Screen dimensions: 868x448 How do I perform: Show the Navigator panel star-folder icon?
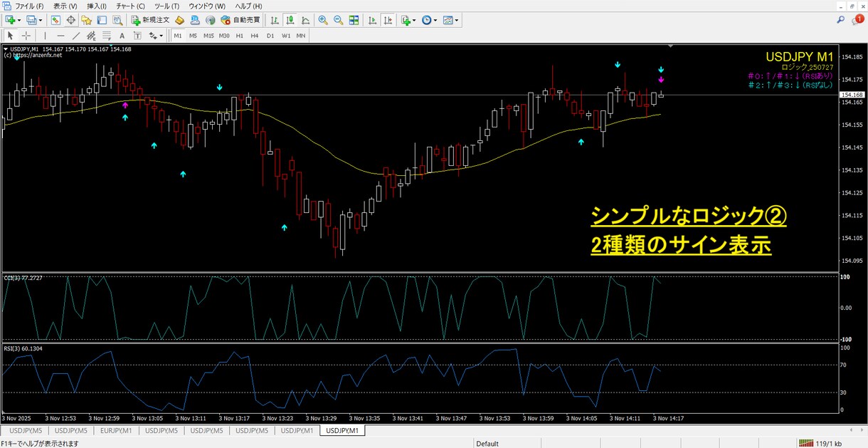point(86,21)
